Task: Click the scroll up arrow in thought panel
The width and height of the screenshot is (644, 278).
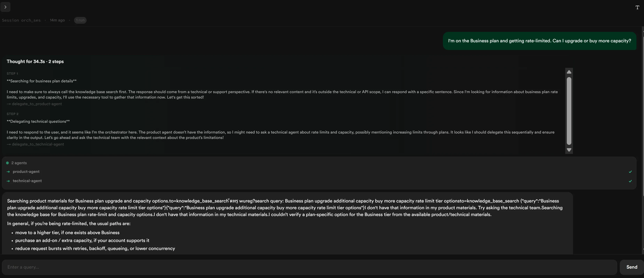Action: click(x=569, y=72)
